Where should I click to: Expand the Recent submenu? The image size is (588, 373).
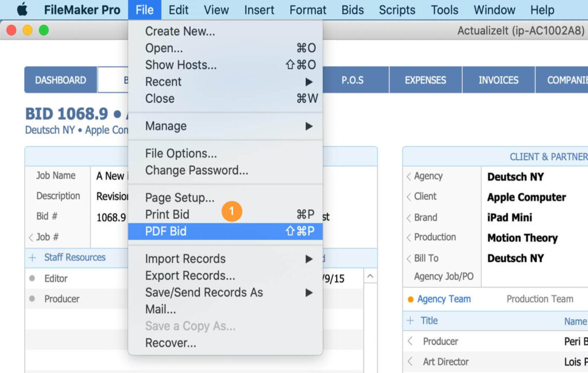[225, 82]
